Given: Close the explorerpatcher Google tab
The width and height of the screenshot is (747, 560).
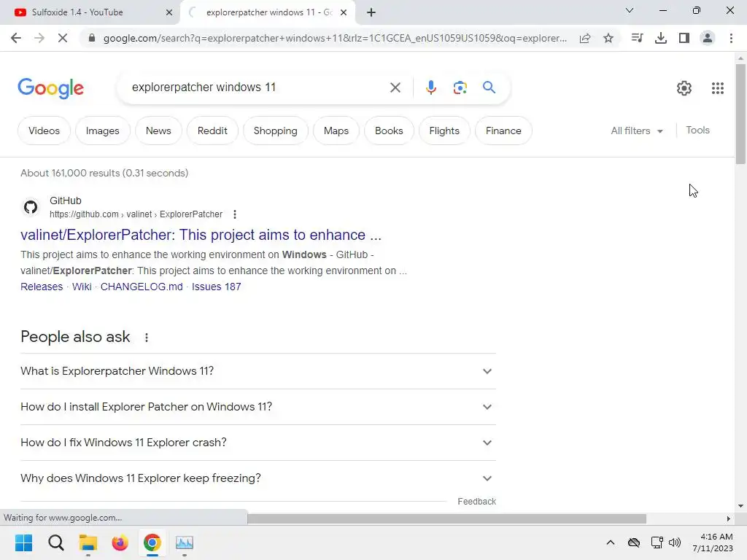Looking at the screenshot, I should pyautogui.click(x=344, y=12).
